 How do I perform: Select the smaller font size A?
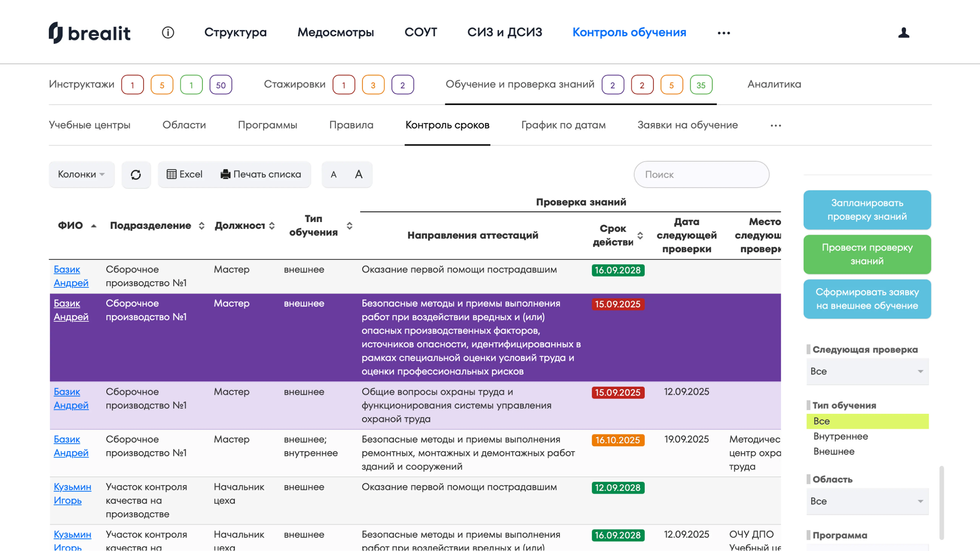point(334,175)
